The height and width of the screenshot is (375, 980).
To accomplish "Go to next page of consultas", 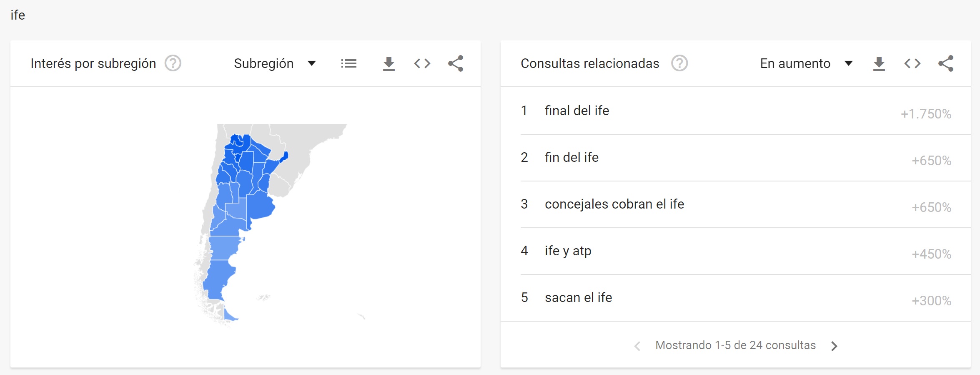I will tap(834, 346).
